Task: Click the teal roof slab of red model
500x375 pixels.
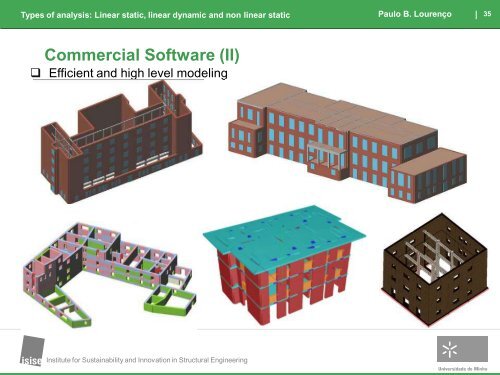Action: tap(284, 233)
